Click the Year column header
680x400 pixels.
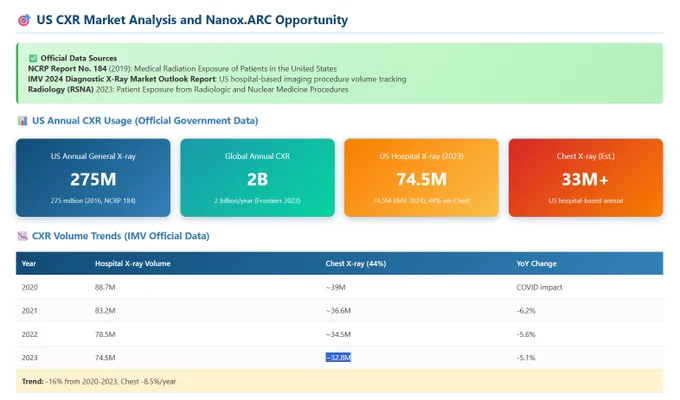click(29, 263)
